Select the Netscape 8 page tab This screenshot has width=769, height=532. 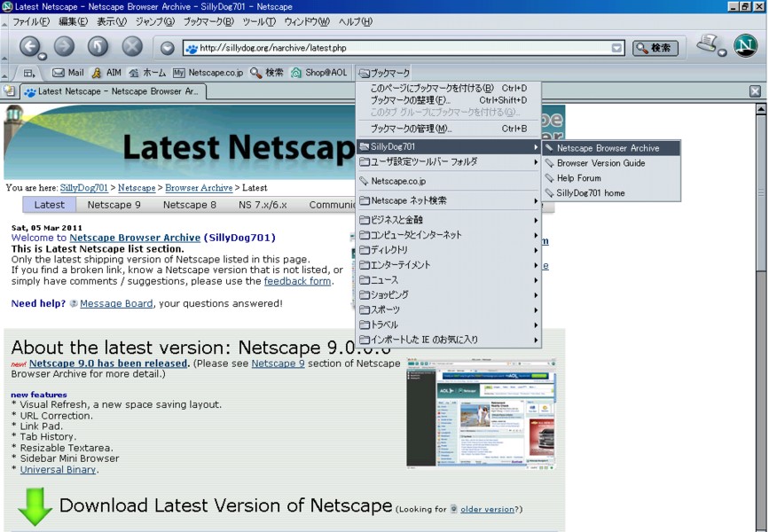pos(189,205)
